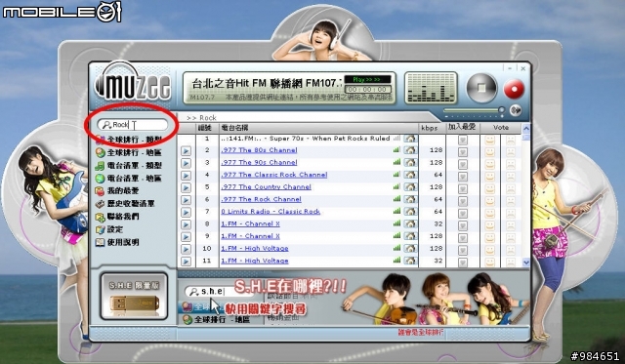Focus the Rock search field
Image resolution: width=625 pixels, height=364 pixels.
point(133,125)
